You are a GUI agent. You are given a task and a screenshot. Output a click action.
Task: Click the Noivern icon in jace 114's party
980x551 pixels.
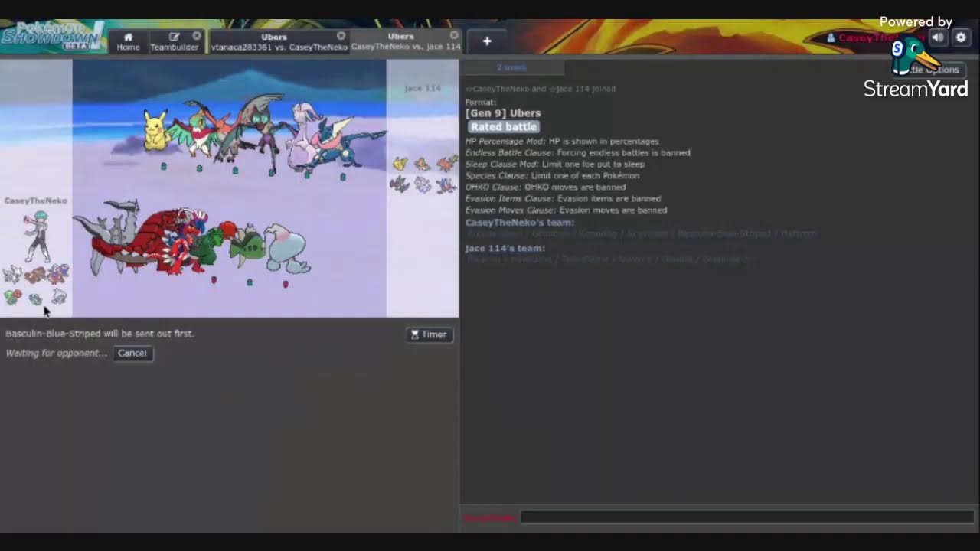(x=400, y=184)
